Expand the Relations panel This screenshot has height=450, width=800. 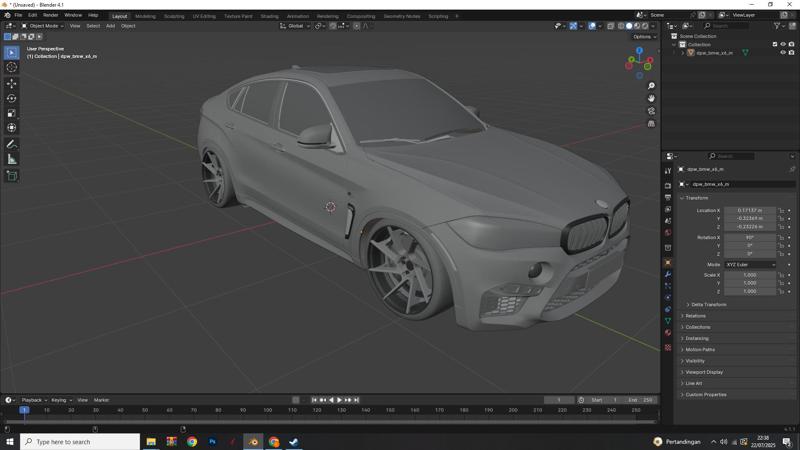(x=695, y=316)
